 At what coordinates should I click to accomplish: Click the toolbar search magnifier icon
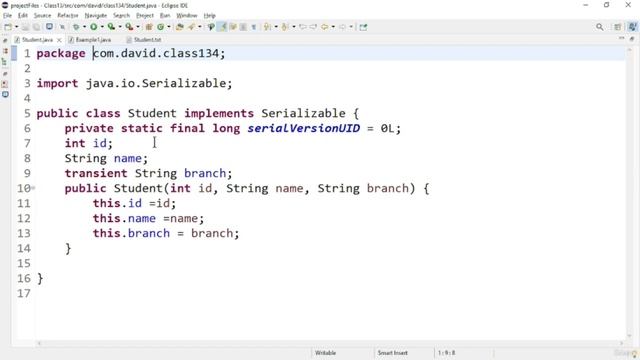coord(600,27)
